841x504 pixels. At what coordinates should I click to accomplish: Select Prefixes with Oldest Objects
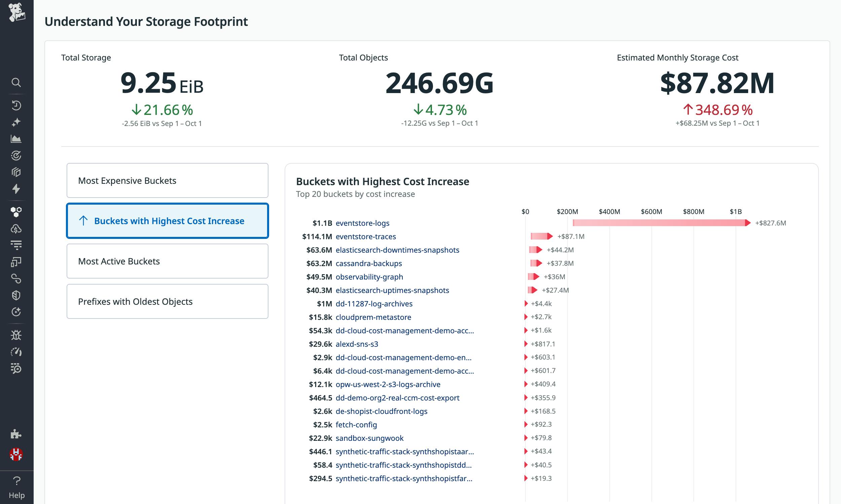[167, 301]
